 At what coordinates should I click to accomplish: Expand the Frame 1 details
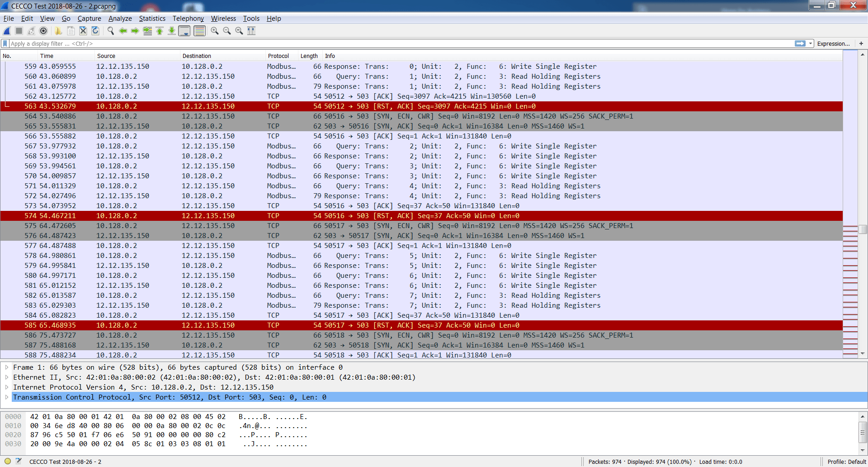7,367
